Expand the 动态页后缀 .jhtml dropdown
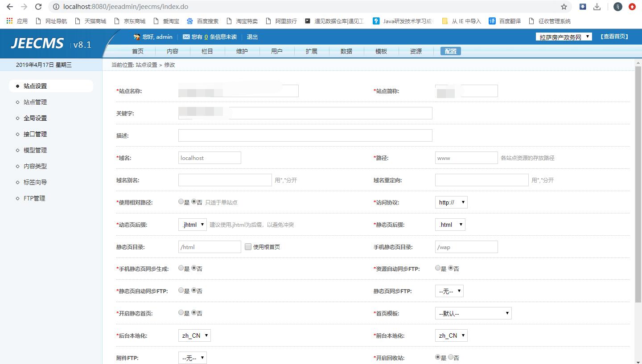Image resolution: width=642 pixels, height=364 pixels. [x=192, y=225]
